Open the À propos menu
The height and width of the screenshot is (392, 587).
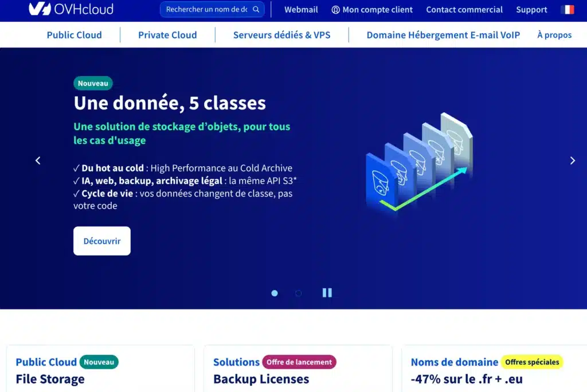pos(554,35)
